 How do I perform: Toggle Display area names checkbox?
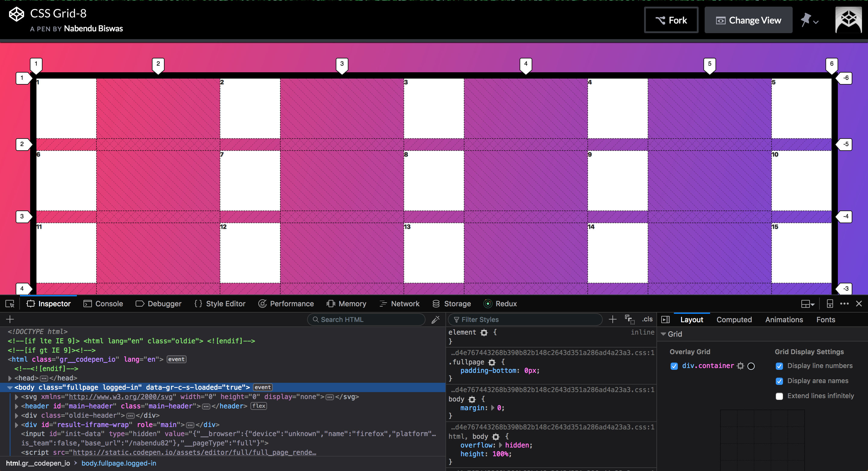tap(779, 381)
